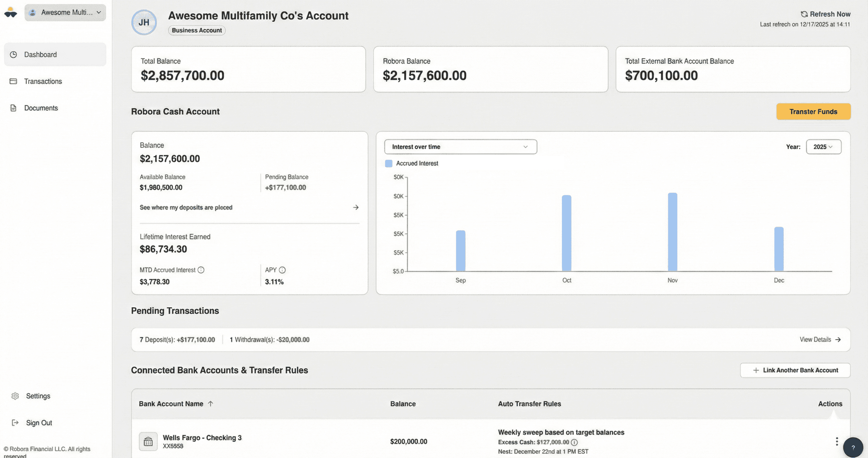This screenshot has height=458, width=868.
Task: Click the Accrued Interest legend swatch
Action: [389, 163]
